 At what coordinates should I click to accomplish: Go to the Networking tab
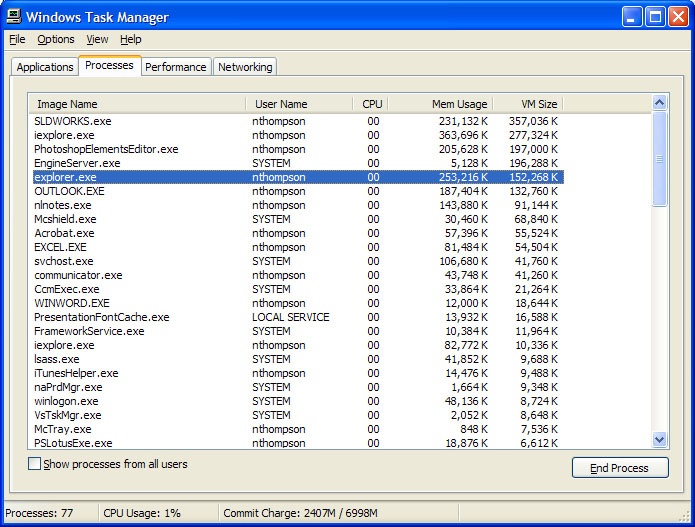[245, 67]
